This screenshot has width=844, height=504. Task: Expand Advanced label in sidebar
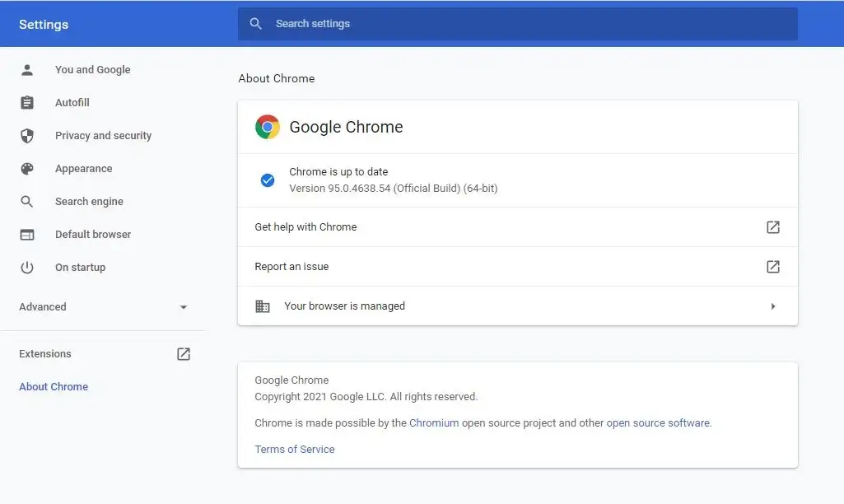(x=43, y=307)
